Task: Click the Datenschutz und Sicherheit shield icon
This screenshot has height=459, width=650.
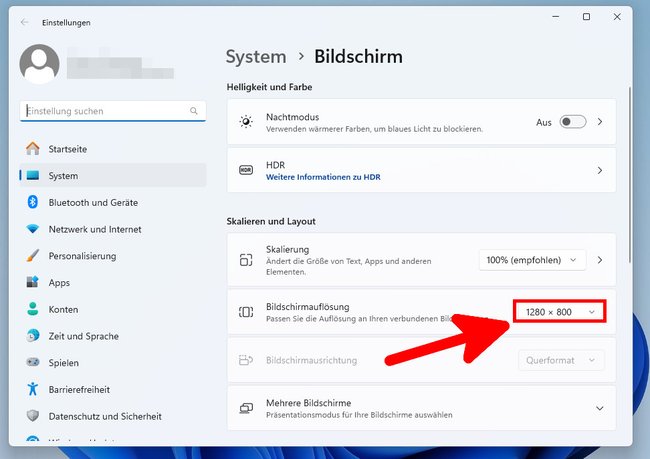Action: click(33, 415)
